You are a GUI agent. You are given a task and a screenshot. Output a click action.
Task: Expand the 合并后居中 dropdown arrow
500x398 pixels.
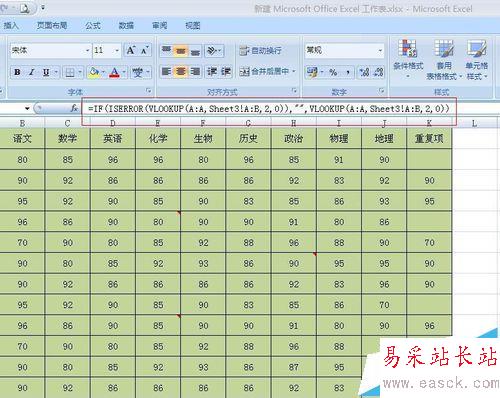click(294, 71)
